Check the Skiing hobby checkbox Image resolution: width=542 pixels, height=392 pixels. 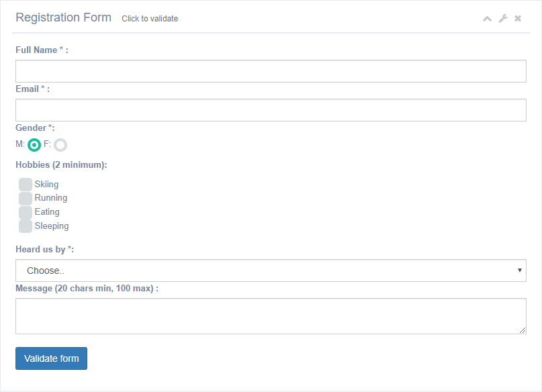coord(26,185)
